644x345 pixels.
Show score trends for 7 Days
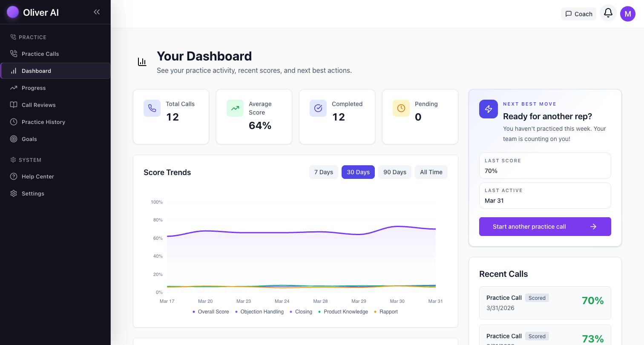[324, 172]
